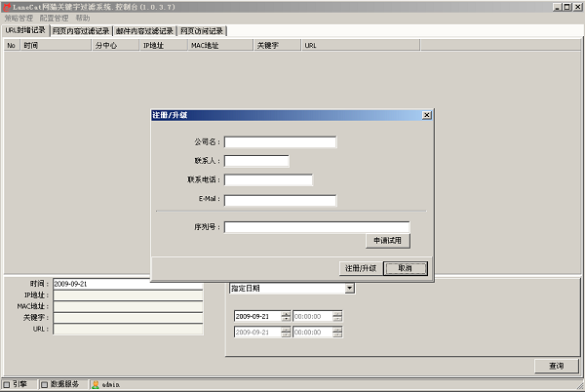Open the 指定日期 dropdown
This screenshot has height=392, width=585.
pyautogui.click(x=349, y=289)
